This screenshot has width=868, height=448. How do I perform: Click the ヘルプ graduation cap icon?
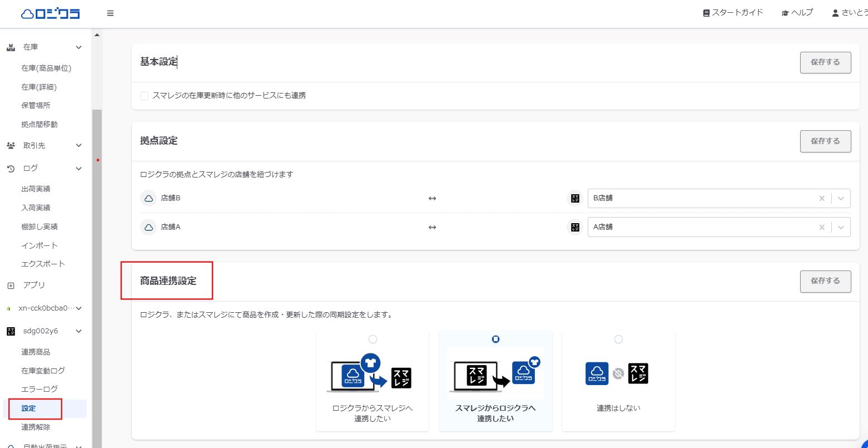pyautogui.click(x=785, y=13)
